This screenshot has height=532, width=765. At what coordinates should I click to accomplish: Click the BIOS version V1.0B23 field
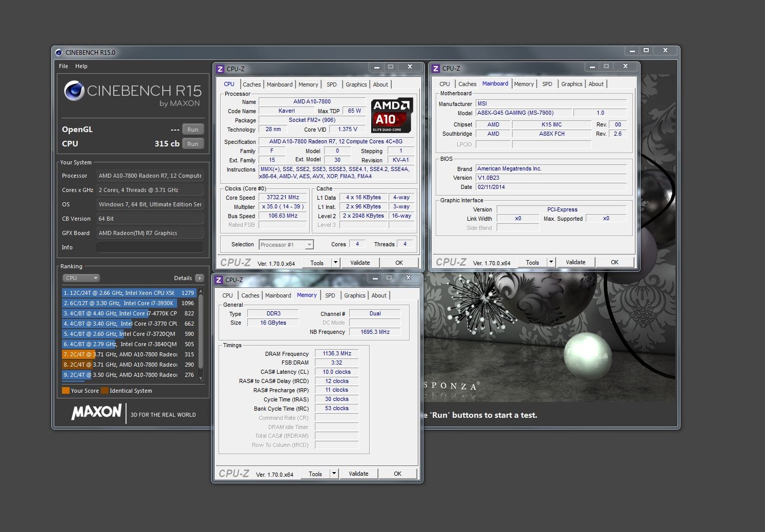click(551, 178)
